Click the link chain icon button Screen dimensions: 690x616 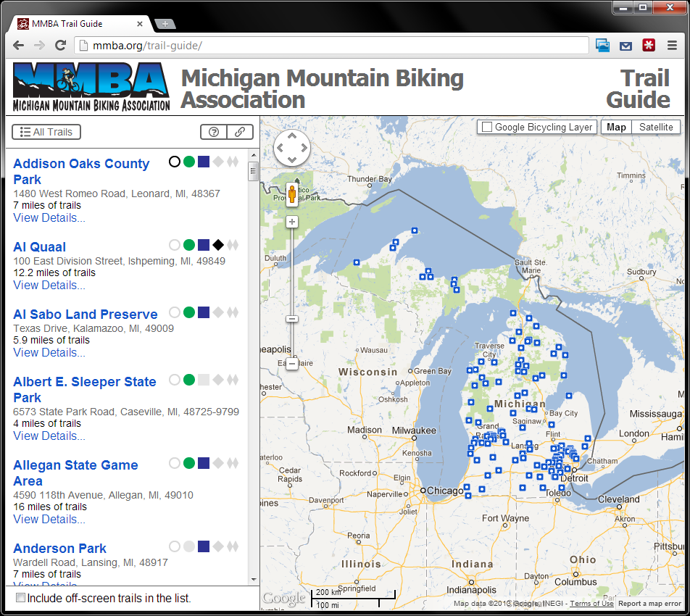pos(240,132)
